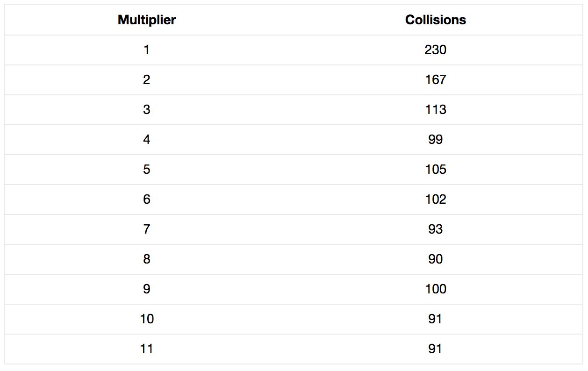The width and height of the screenshot is (588, 371).
Task: Click the multiplier value 5
Action: 147,170
